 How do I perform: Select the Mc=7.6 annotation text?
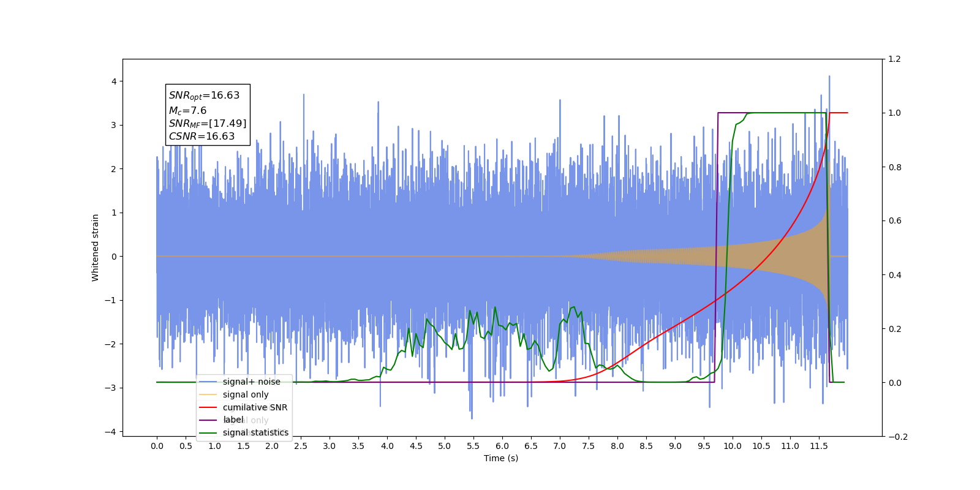coord(187,111)
